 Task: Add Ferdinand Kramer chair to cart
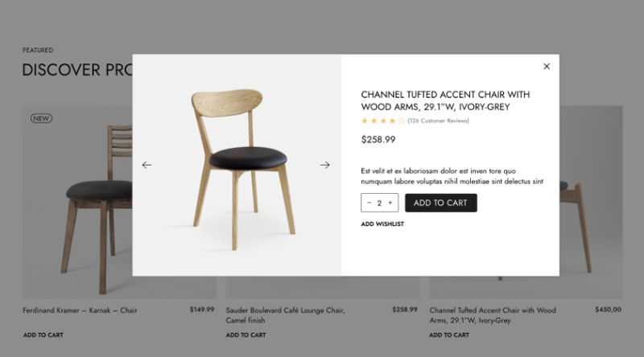pos(43,335)
